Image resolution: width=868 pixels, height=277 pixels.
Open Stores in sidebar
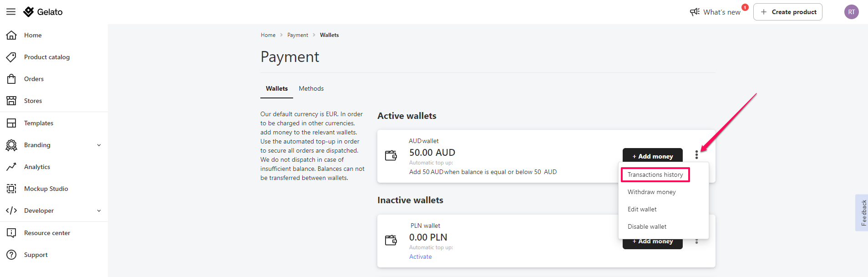click(33, 101)
